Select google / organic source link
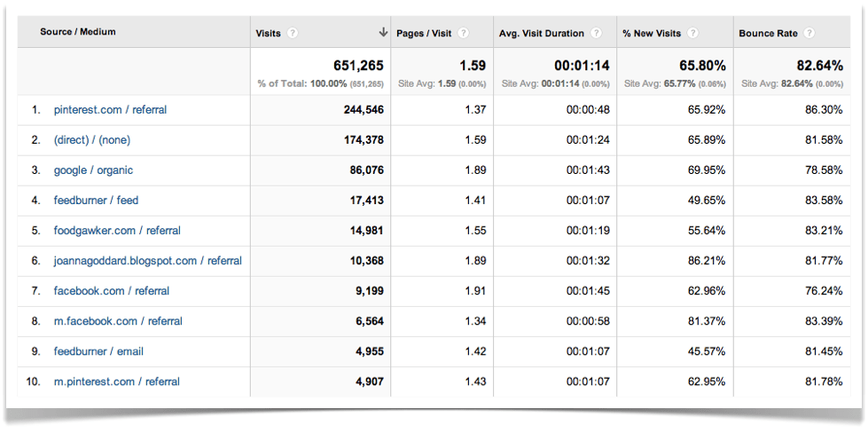The image size is (868, 433). click(93, 170)
